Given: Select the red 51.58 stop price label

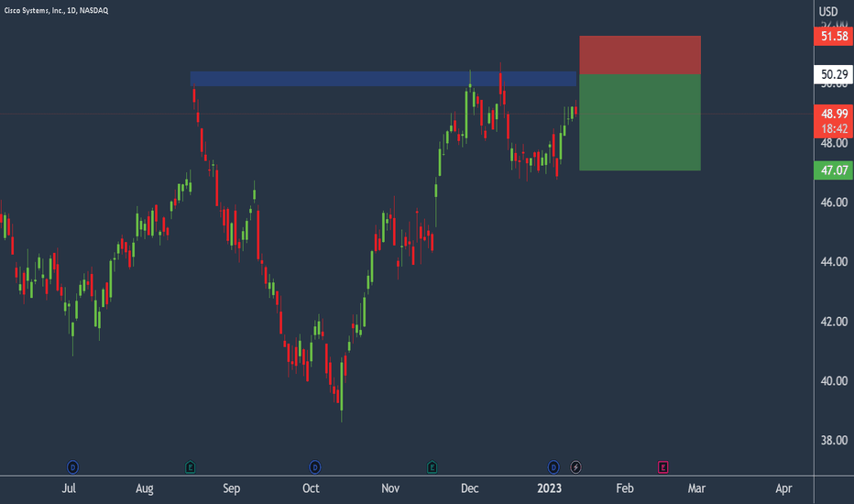Looking at the screenshot, I should (x=834, y=37).
